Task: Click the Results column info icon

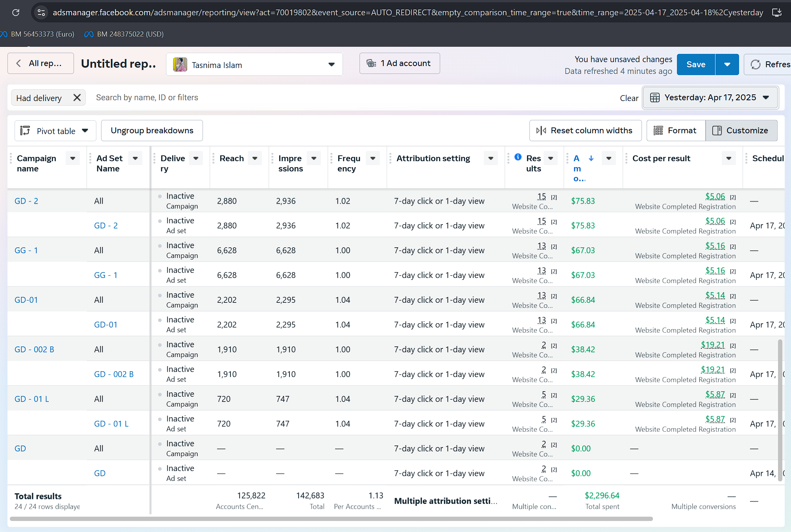Action: click(x=518, y=157)
